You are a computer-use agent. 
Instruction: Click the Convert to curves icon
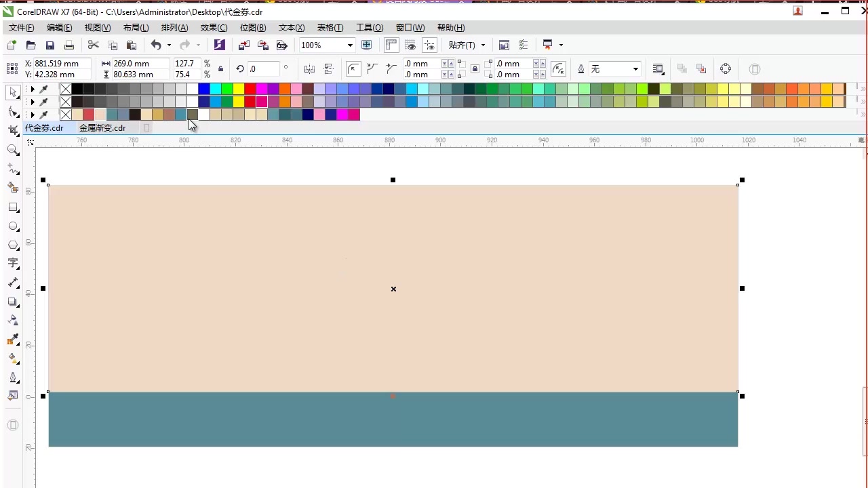click(726, 69)
